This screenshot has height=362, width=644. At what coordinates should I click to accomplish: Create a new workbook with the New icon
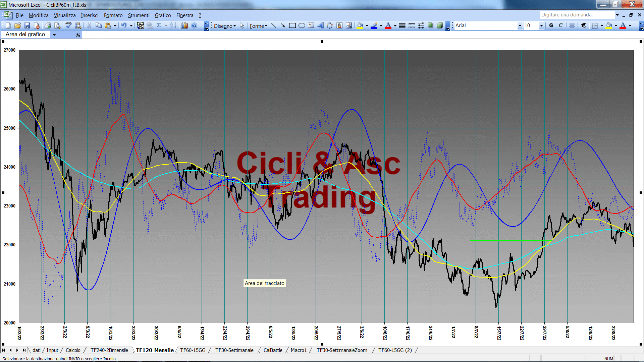[8, 25]
